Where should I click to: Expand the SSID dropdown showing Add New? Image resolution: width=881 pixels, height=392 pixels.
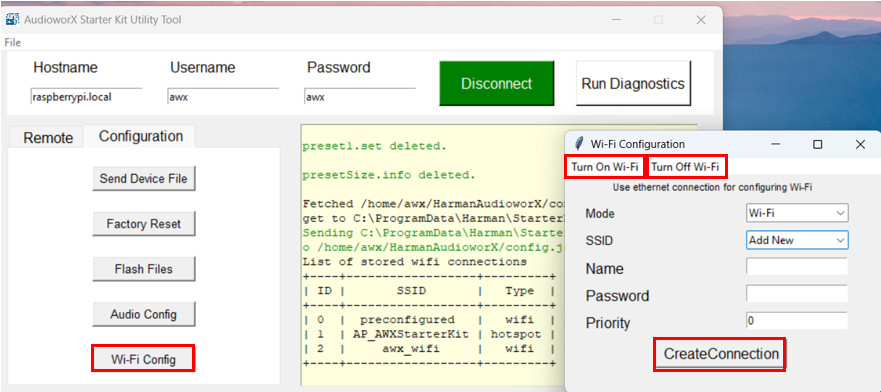pyautogui.click(x=797, y=240)
